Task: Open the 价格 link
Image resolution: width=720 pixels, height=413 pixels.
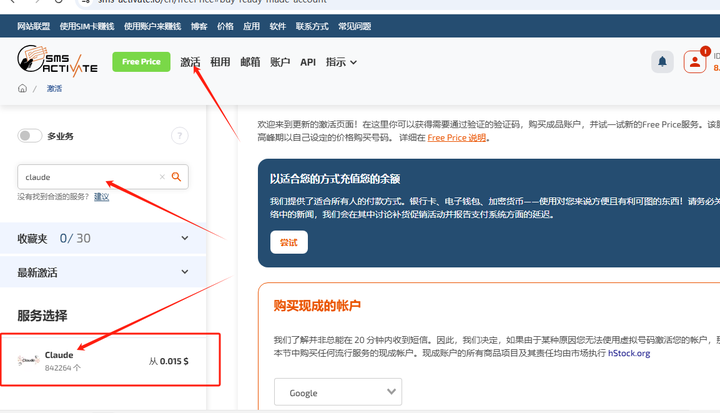Action: point(225,26)
